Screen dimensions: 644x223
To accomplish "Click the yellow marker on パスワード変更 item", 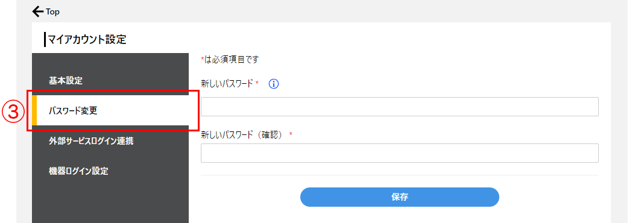I will (x=34, y=110).
